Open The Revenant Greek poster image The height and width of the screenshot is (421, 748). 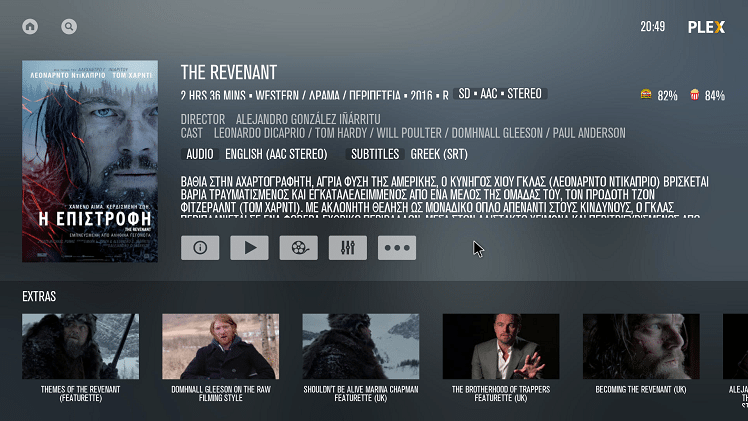pos(90,161)
